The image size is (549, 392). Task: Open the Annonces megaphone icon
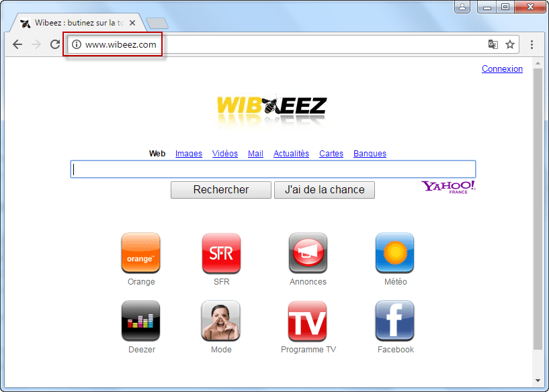[308, 253]
